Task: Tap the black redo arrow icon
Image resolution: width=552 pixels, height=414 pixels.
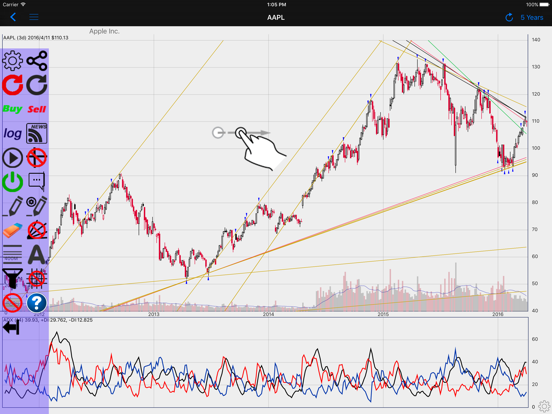Action: (37, 85)
